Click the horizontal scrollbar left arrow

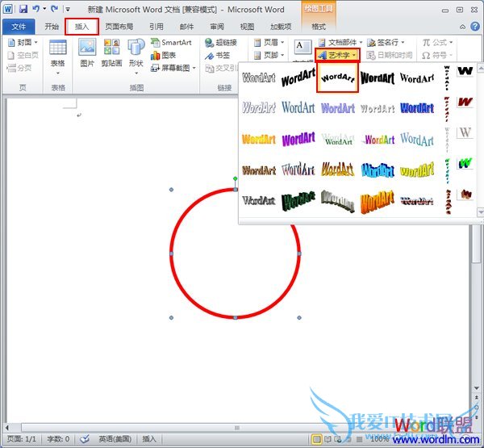pos(6,428)
